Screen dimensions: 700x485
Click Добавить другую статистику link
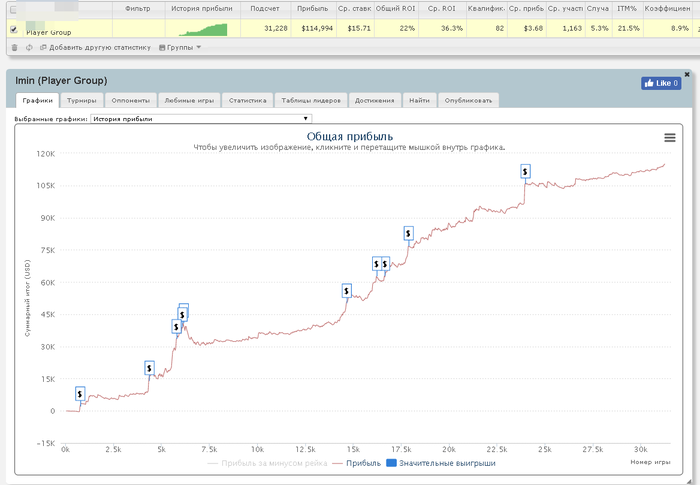click(96, 47)
